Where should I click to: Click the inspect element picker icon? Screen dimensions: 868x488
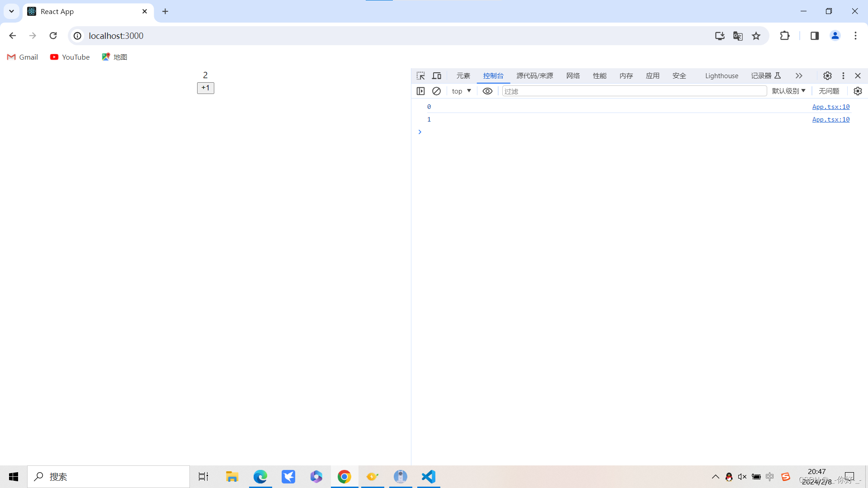click(420, 75)
